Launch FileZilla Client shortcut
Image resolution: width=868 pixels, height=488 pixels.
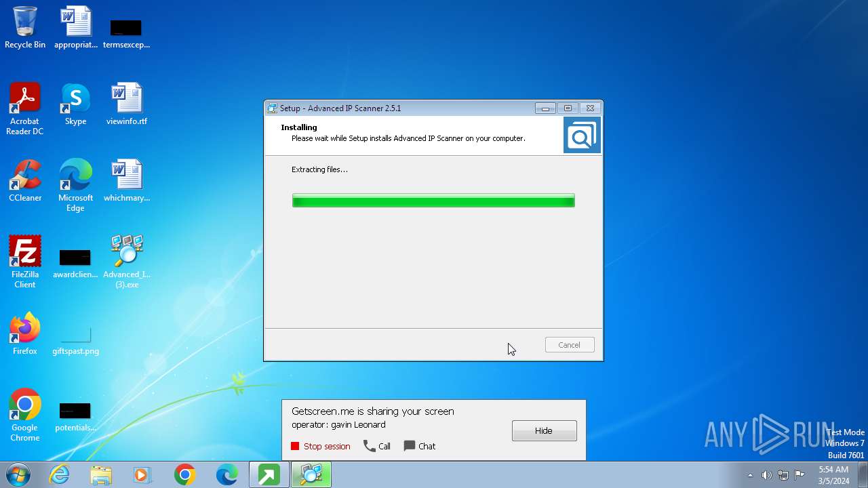pyautogui.click(x=25, y=262)
